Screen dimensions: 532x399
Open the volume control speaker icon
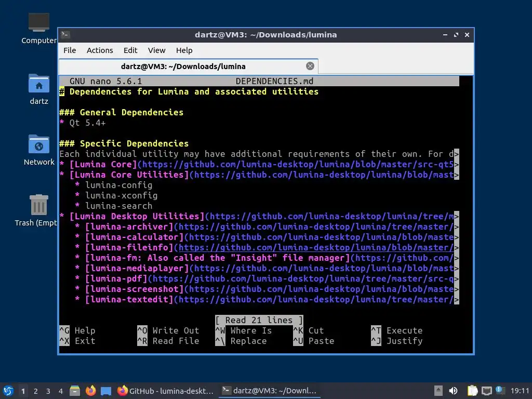[x=453, y=391]
